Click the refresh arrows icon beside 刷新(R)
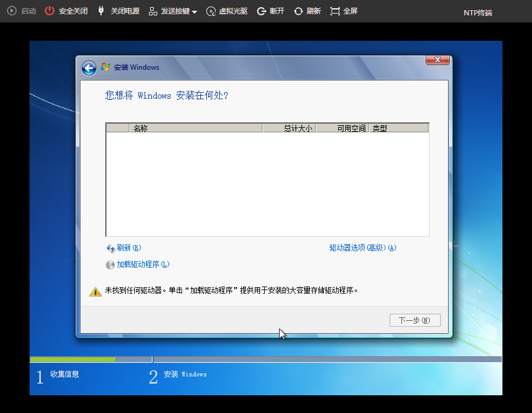 click(x=111, y=249)
